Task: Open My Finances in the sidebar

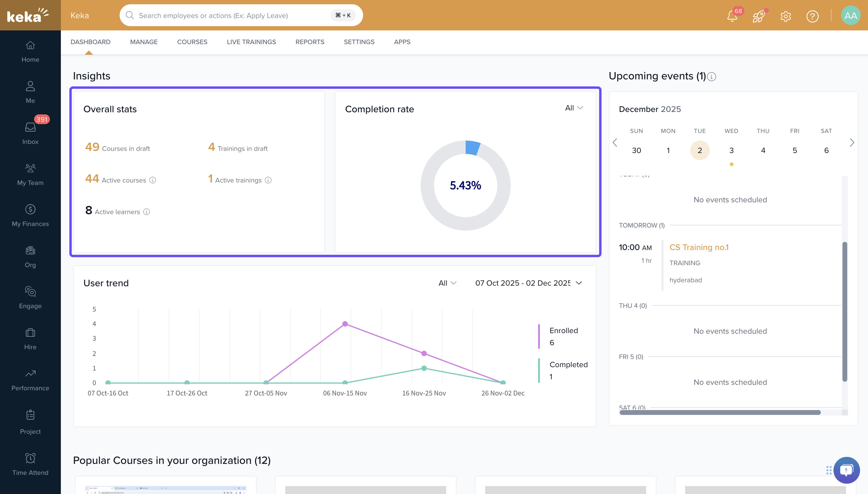Action: (30, 215)
